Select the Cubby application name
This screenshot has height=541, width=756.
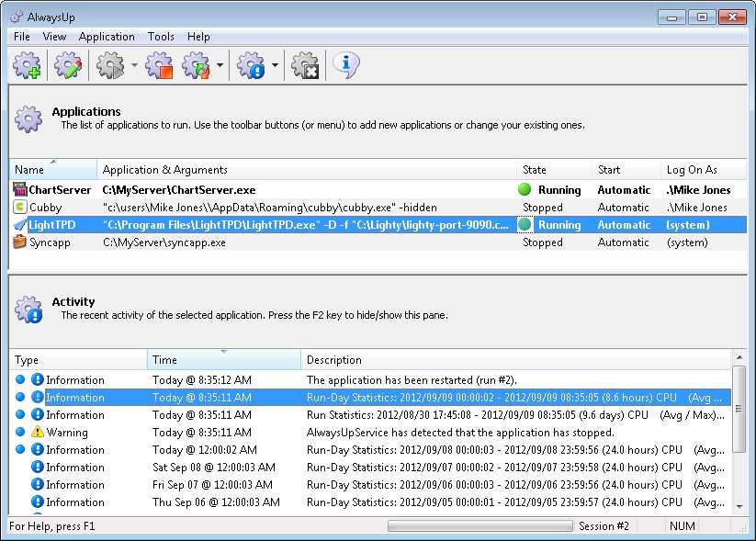[x=46, y=208]
